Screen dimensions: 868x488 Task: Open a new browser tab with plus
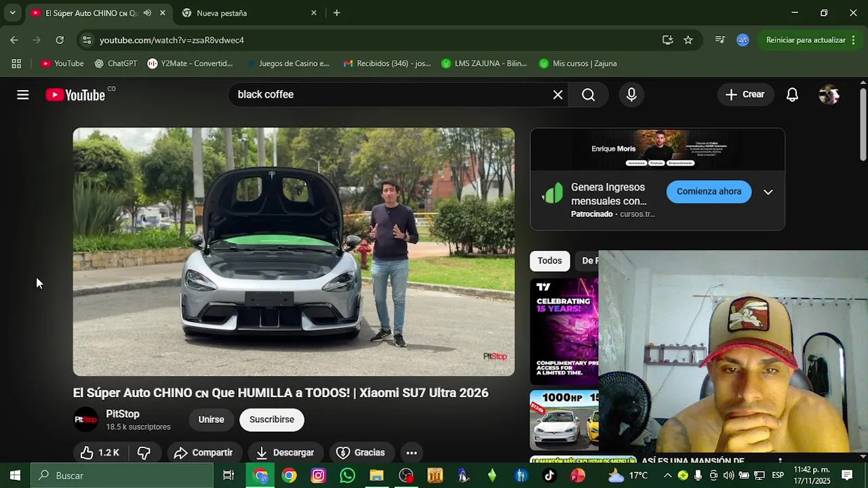click(336, 13)
